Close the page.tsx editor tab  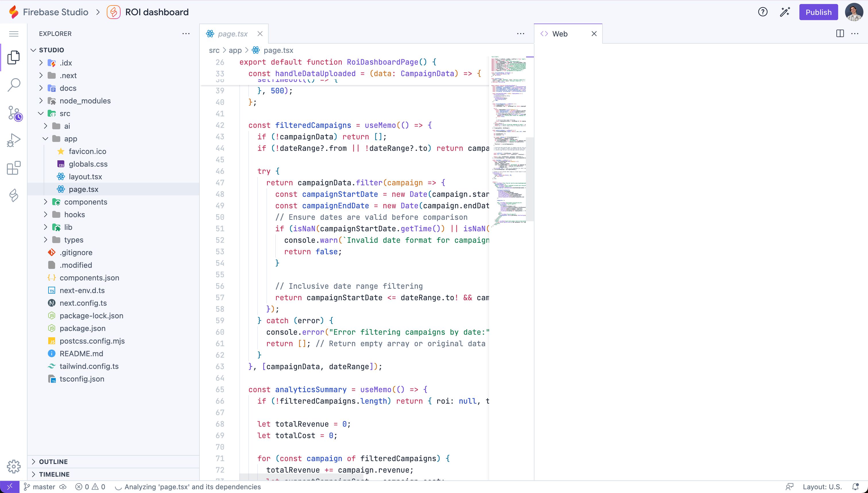click(x=260, y=34)
